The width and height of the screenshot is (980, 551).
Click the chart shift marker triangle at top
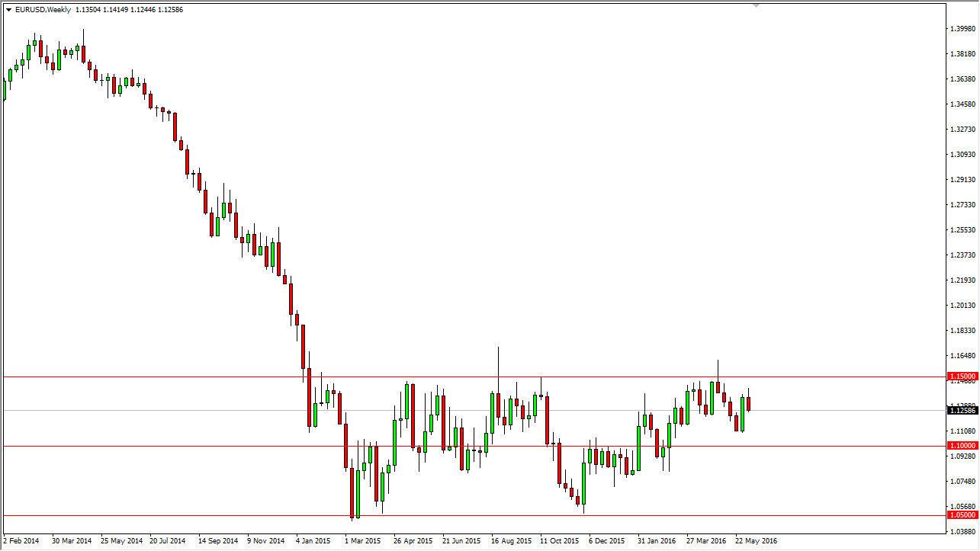756,5
